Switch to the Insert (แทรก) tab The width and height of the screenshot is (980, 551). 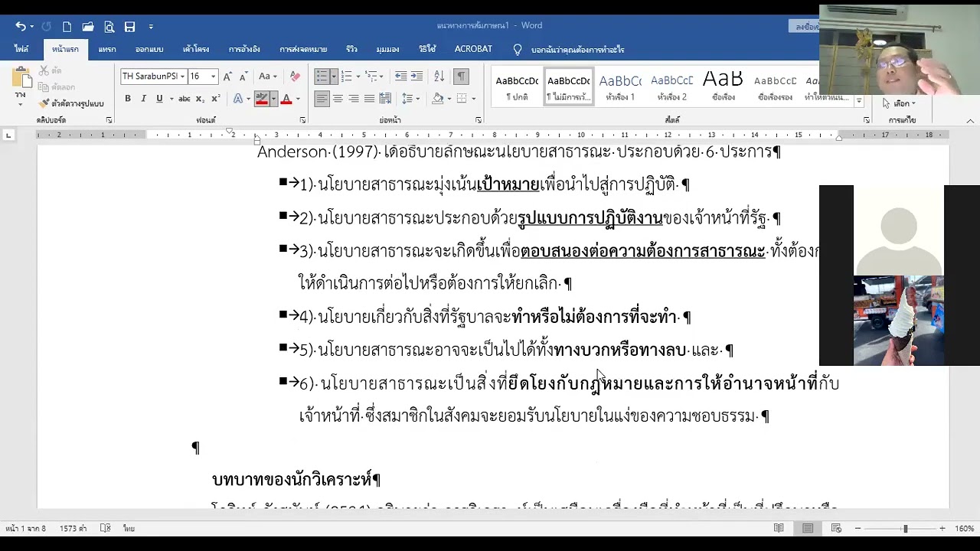tap(107, 49)
